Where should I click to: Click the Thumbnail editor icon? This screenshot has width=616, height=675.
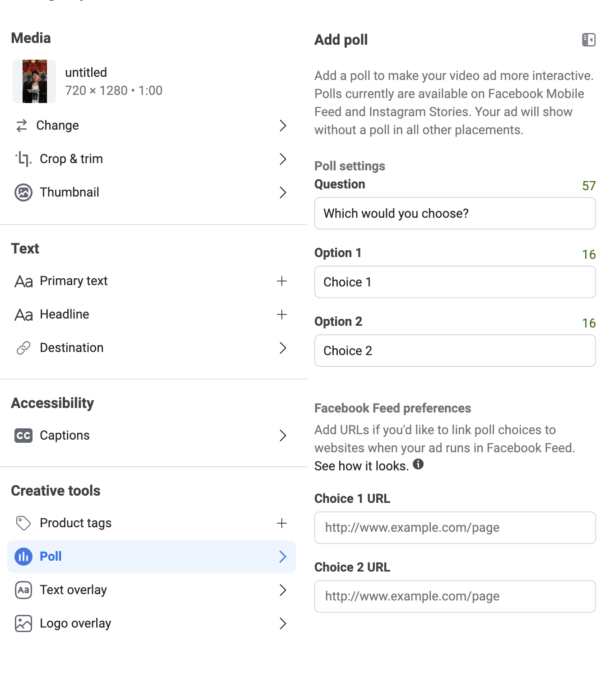click(x=23, y=192)
